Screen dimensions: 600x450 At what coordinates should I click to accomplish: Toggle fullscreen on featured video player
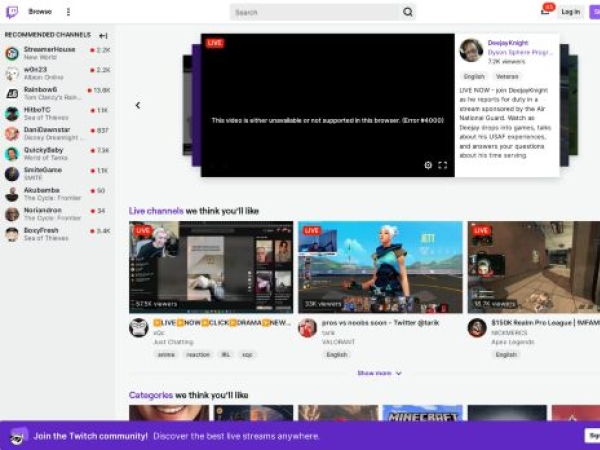pyautogui.click(x=443, y=165)
